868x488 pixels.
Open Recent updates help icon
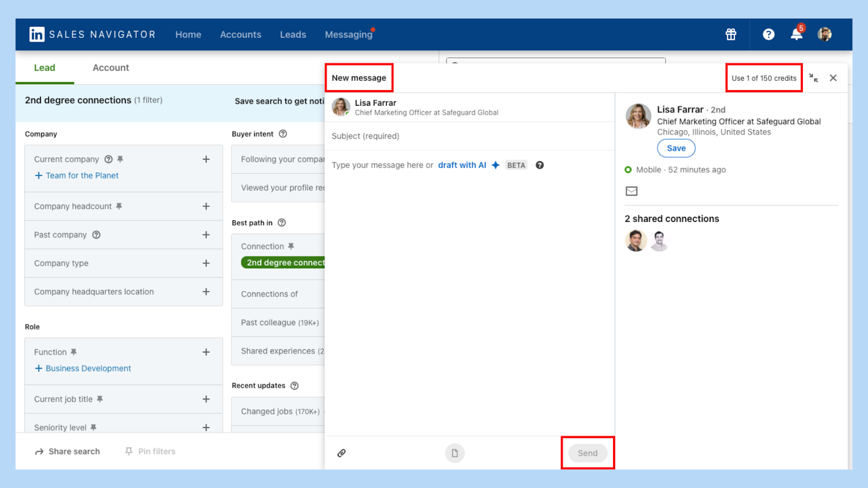pyautogui.click(x=295, y=386)
